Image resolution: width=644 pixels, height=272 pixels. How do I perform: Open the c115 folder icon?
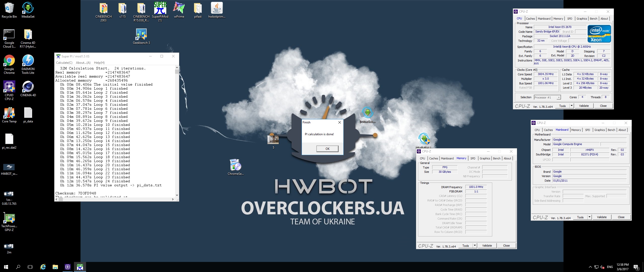[123, 10]
